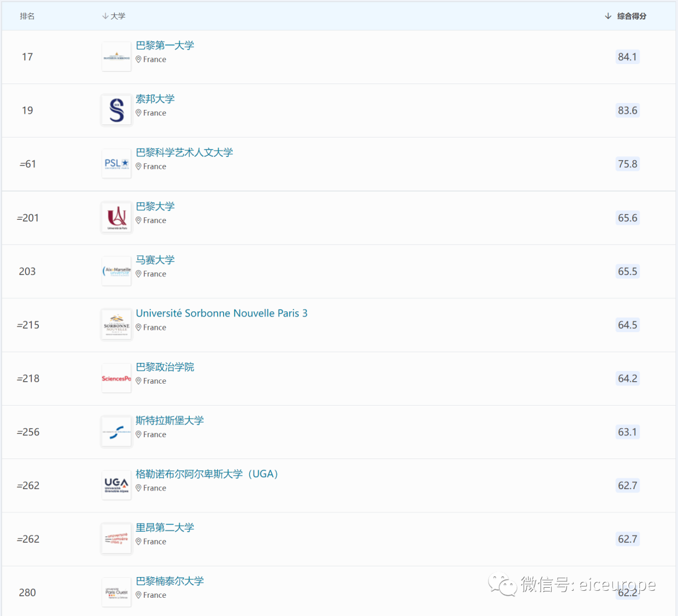This screenshot has width=678, height=616.
Task: Click location pin under 马赛大学
Action: (x=138, y=274)
